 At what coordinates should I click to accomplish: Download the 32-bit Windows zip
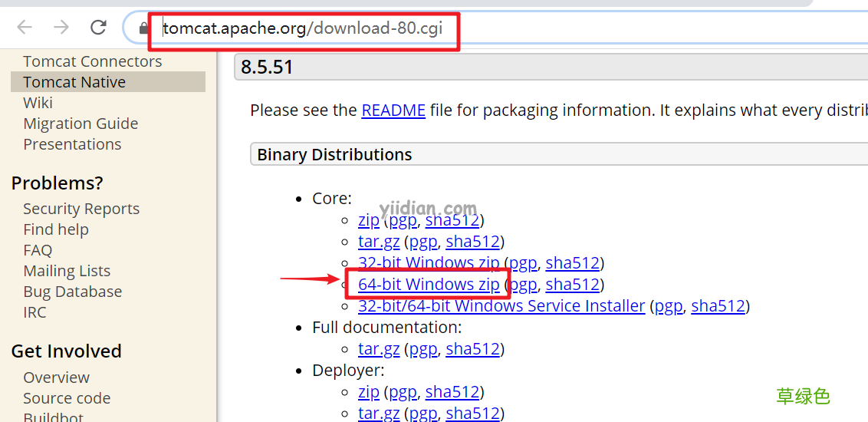click(x=429, y=263)
